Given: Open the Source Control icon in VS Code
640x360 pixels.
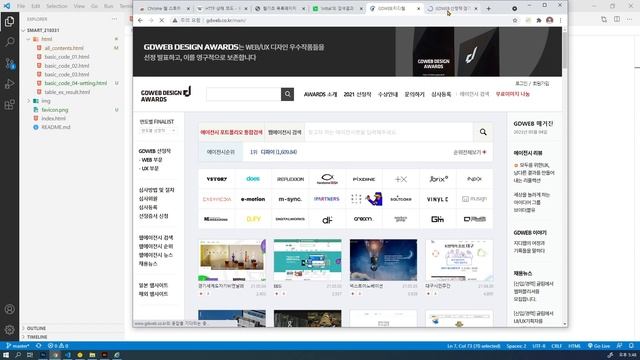Looking at the screenshot, I should point(9,63).
